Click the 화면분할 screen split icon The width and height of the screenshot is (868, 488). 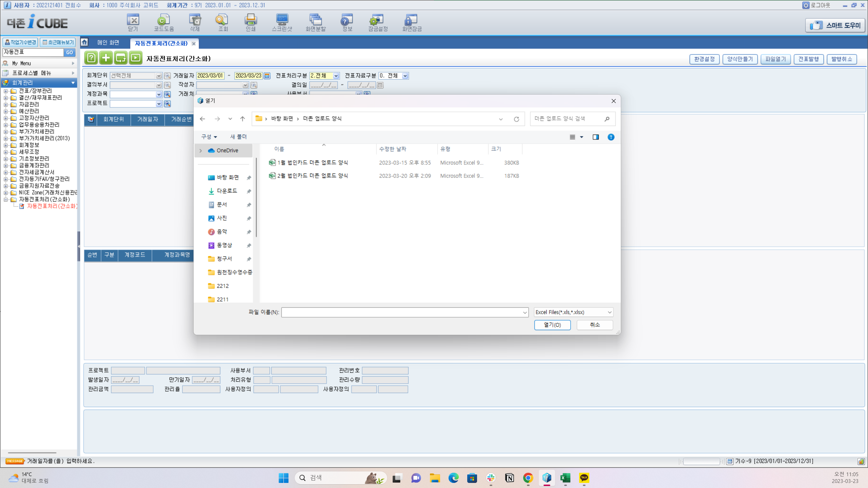316,22
